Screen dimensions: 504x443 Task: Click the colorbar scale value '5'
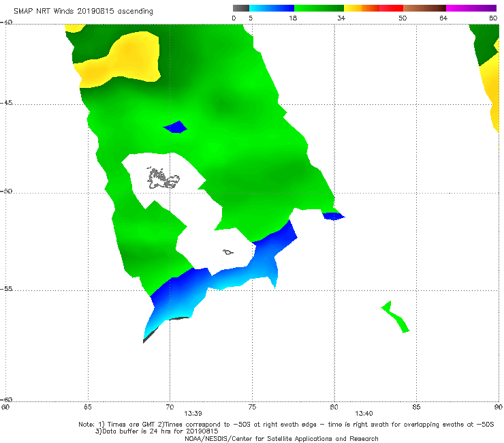pyautogui.click(x=251, y=18)
